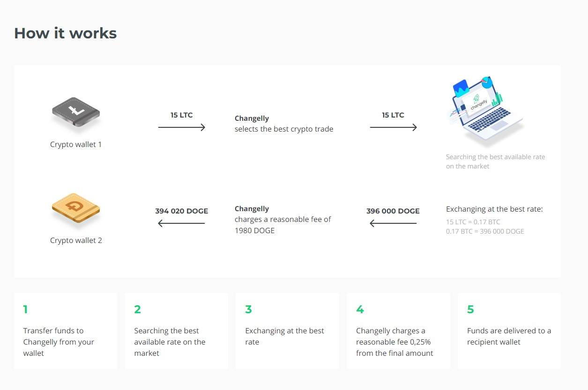Click the '0.17 BTC = 396 000 DOGE' line

485,231
